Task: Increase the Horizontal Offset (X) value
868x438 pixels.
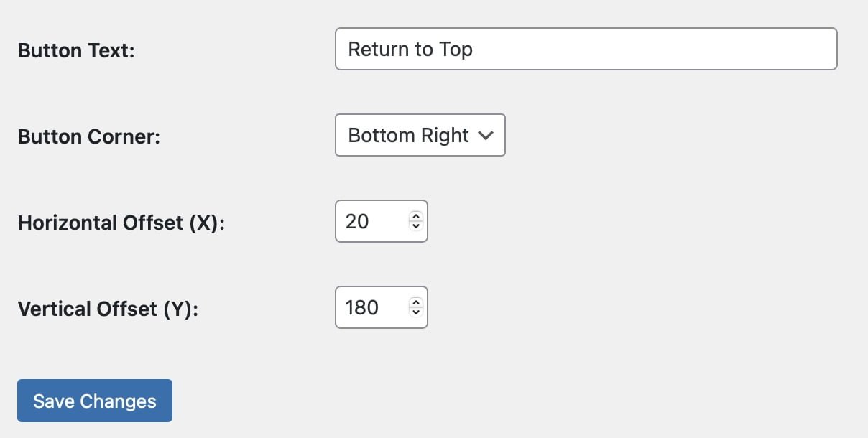Action: click(415, 216)
